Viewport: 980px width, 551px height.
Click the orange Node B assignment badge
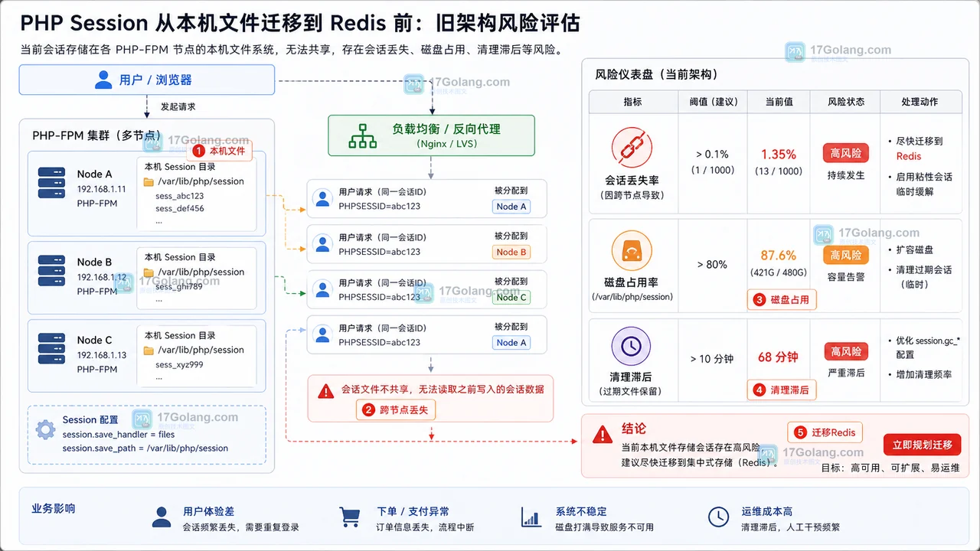coord(511,252)
